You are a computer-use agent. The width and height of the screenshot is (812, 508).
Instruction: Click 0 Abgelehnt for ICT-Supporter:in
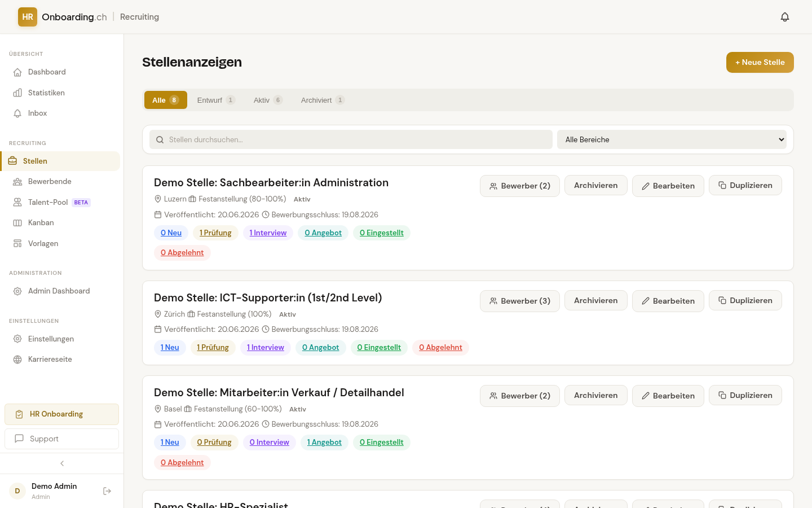pyautogui.click(x=440, y=347)
